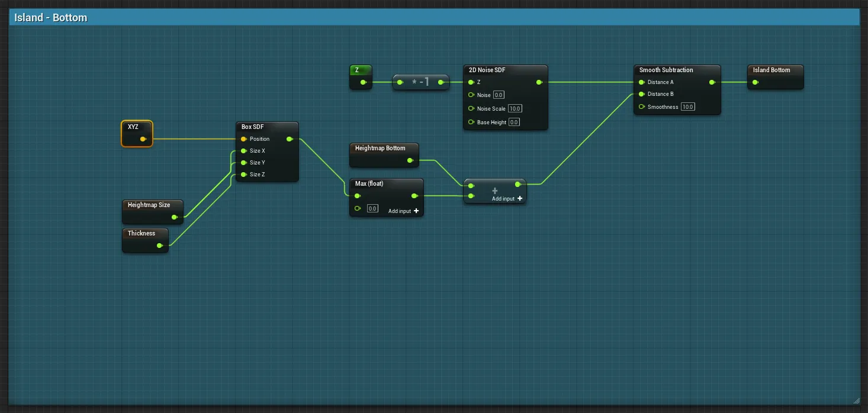The width and height of the screenshot is (868, 413).
Task: Click Add input on the addition node
Action: [507, 199]
